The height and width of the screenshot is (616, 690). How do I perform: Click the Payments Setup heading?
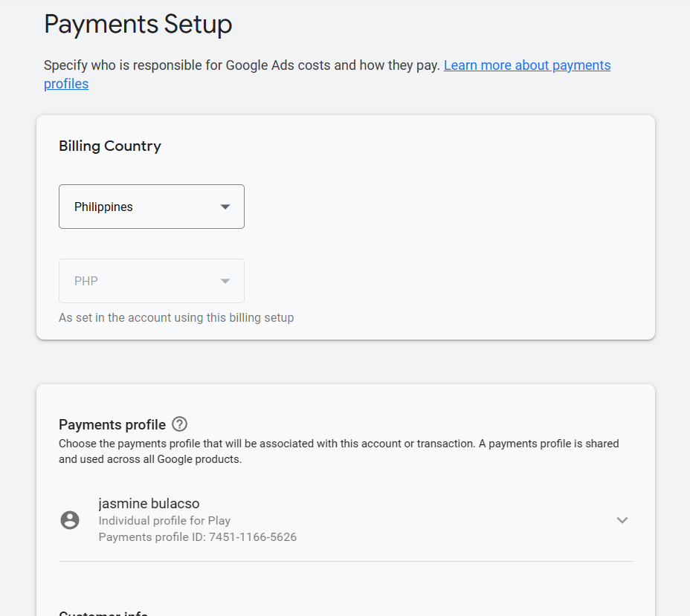tap(138, 25)
